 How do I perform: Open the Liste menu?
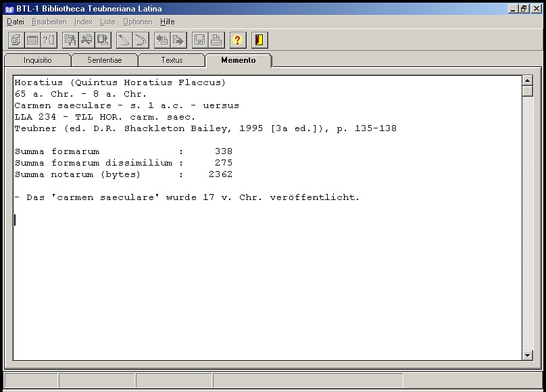(x=107, y=22)
